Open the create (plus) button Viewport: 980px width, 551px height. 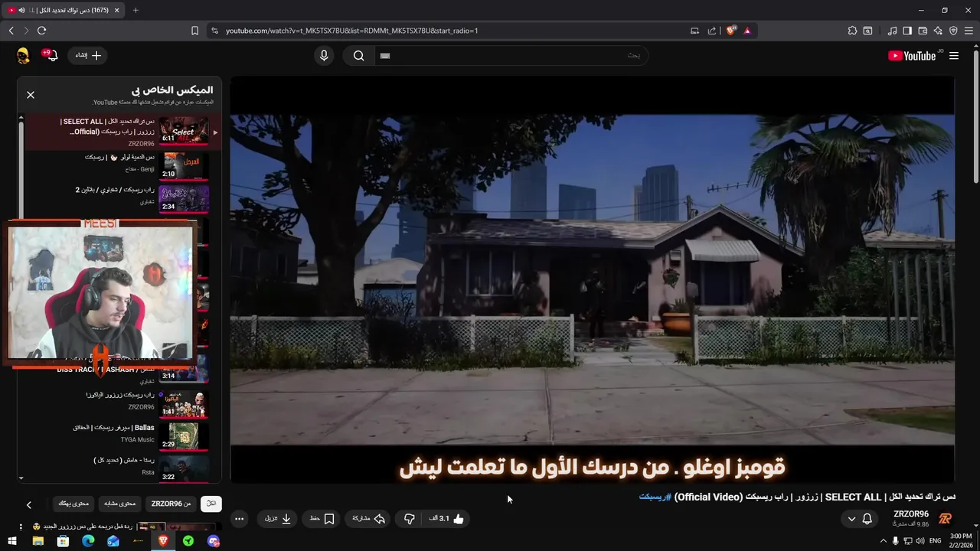[x=88, y=55]
